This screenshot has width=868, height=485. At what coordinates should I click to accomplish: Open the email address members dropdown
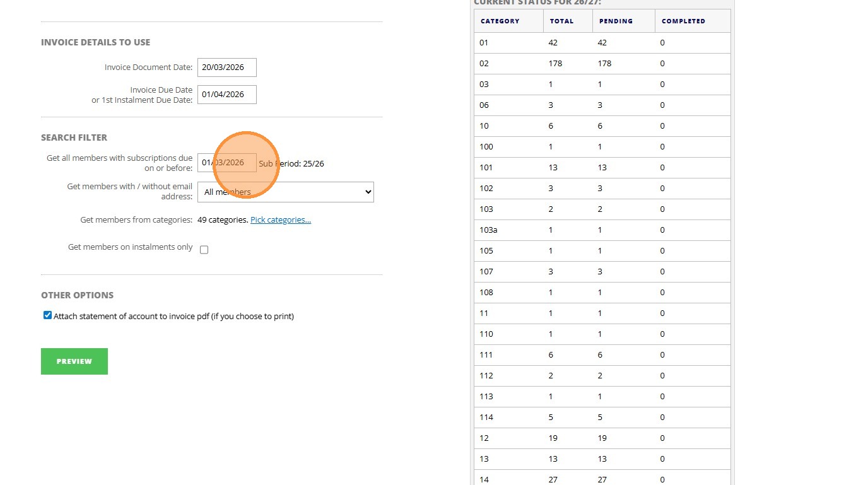(x=285, y=192)
